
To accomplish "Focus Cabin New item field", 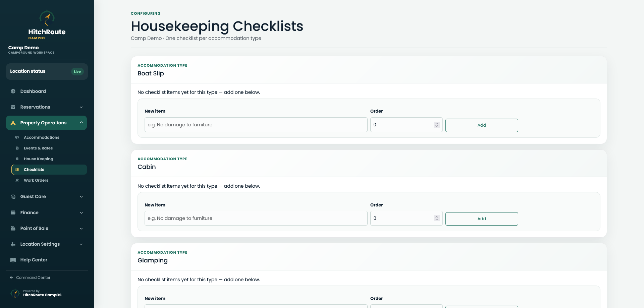I will [x=256, y=218].
